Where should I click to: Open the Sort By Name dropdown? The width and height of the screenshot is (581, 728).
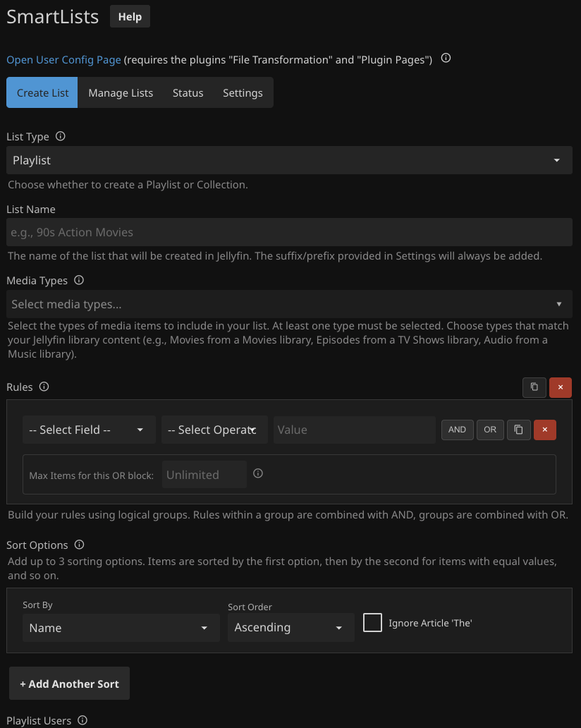[121, 628]
